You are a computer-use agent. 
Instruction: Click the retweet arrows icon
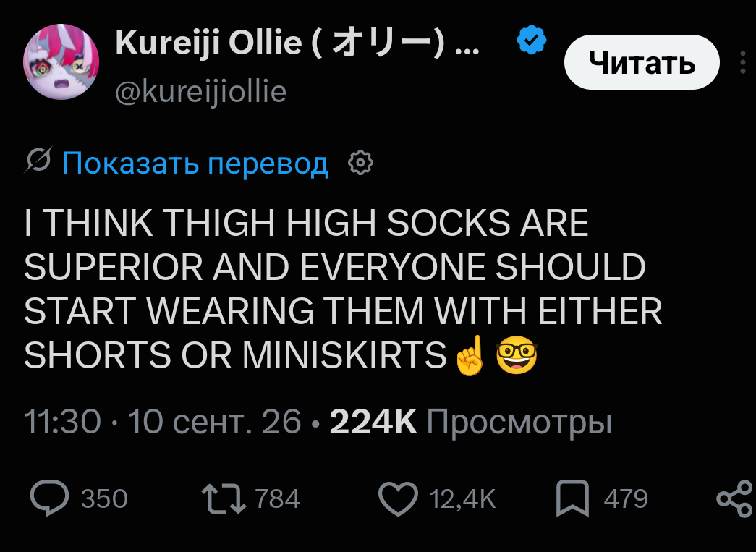tap(224, 498)
